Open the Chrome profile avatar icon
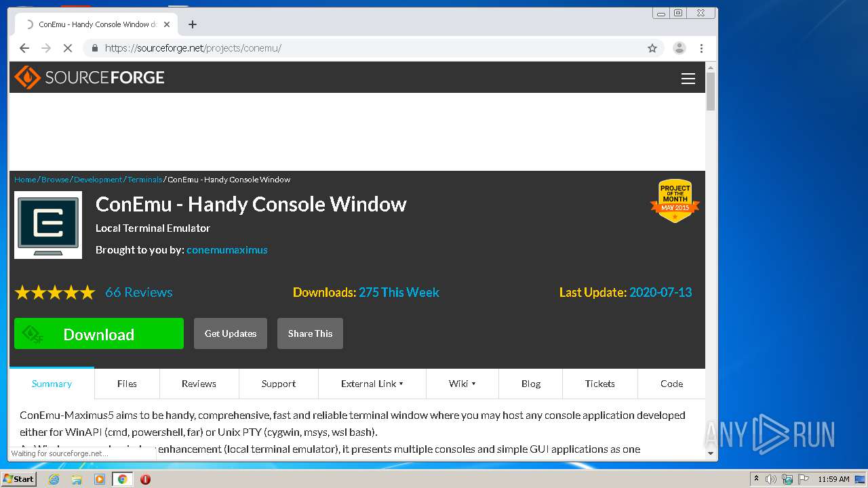The image size is (868, 488). [x=679, y=48]
